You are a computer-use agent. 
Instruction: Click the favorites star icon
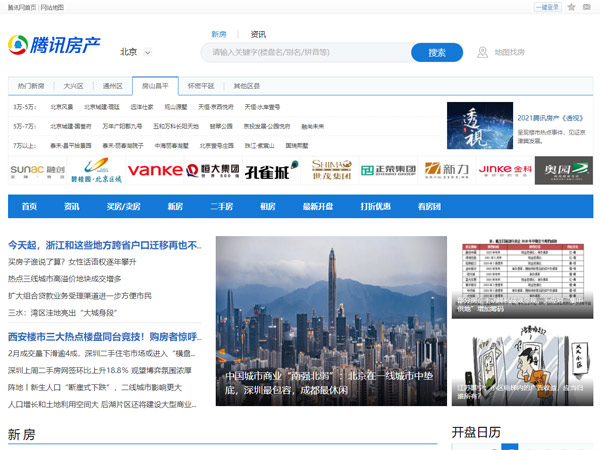click(571, 7)
